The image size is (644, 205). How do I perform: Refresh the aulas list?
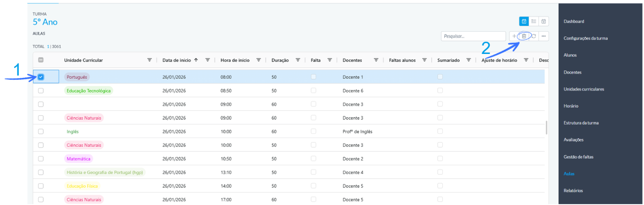(534, 36)
